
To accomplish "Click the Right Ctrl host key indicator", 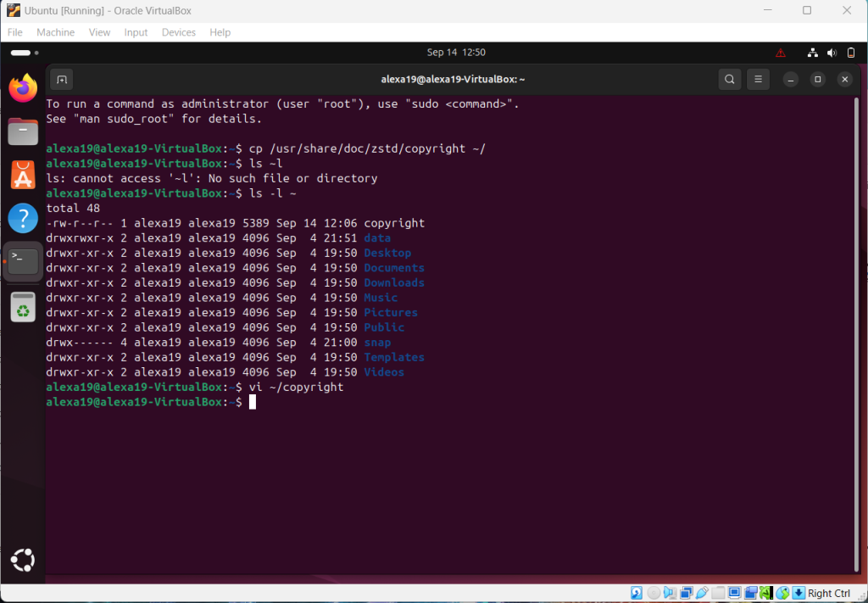I will click(828, 594).
